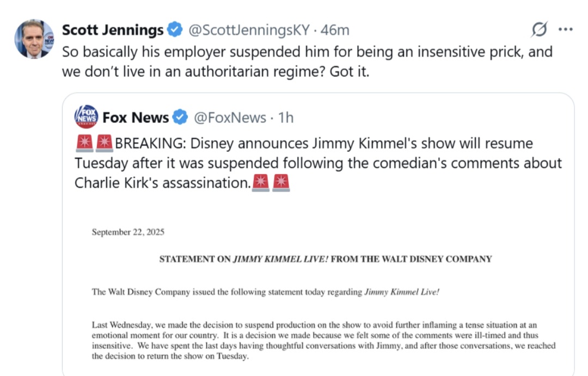Click the September 22, 2025 date in statement
This screenshot has height=376, width=588.
[128, 232]
